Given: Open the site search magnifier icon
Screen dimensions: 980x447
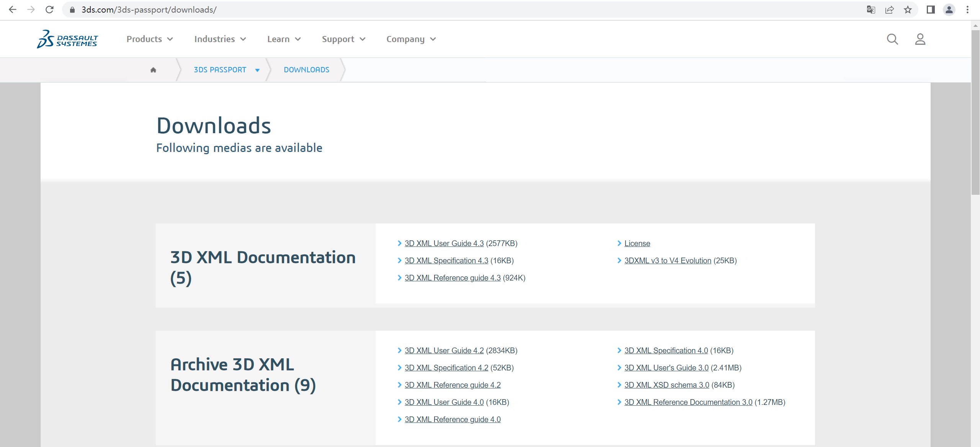Looking at the screenshot, I should 892,39.
